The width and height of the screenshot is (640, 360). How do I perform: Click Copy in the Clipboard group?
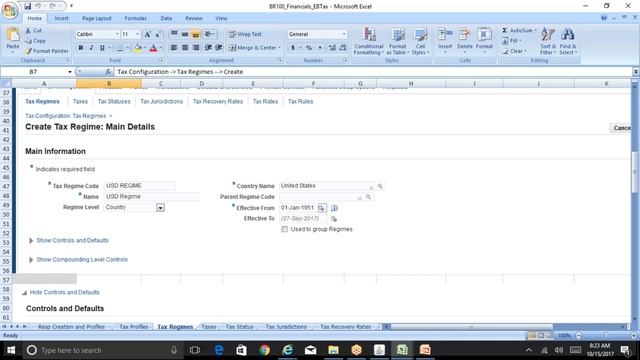click(x=36, y=41)
